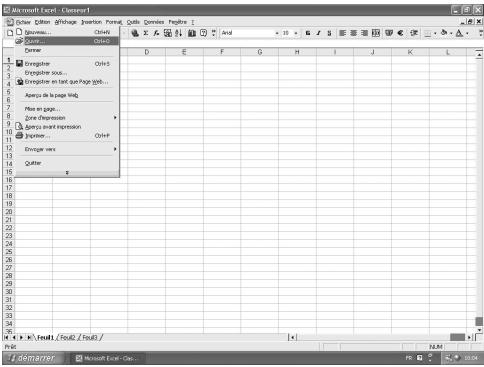484x367 pixels.
Task: Align cell text to the right
Action: point(365,33)
